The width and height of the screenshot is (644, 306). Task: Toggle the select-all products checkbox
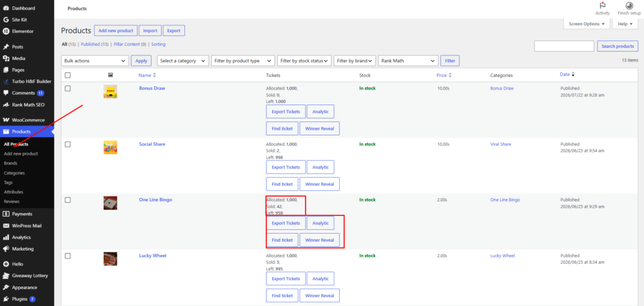(x=68, y=75)
